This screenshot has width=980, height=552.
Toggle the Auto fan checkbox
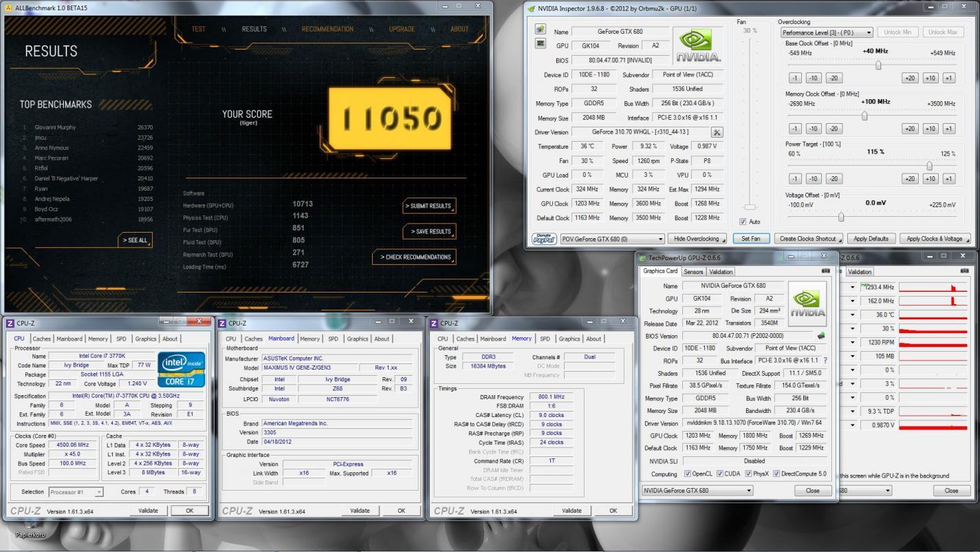742,222
